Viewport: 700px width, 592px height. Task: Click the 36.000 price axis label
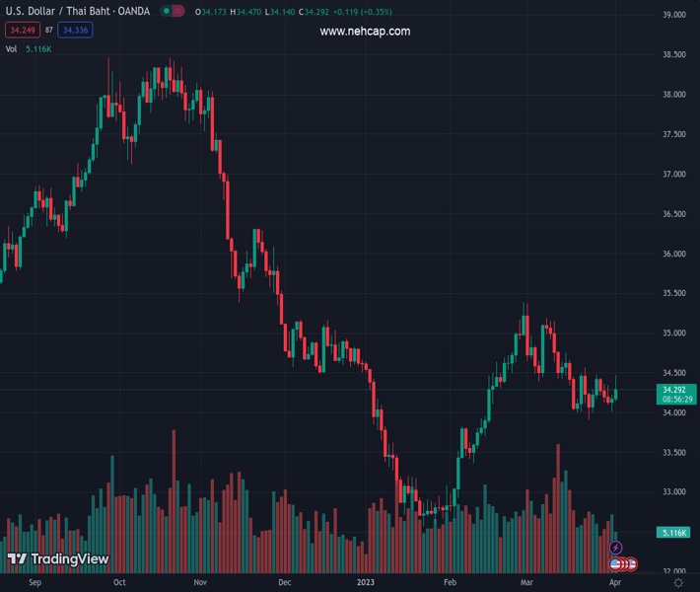coord(674,254)
